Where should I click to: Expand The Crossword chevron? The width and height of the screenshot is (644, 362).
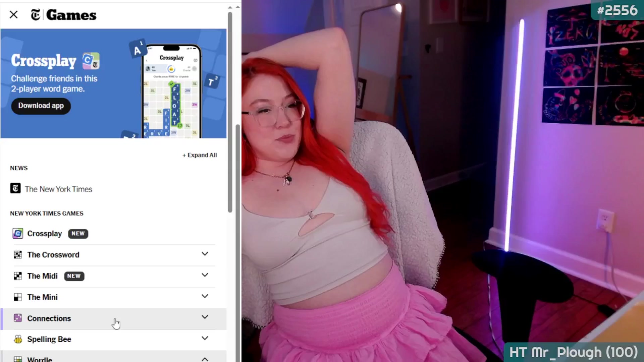(205, 254)
